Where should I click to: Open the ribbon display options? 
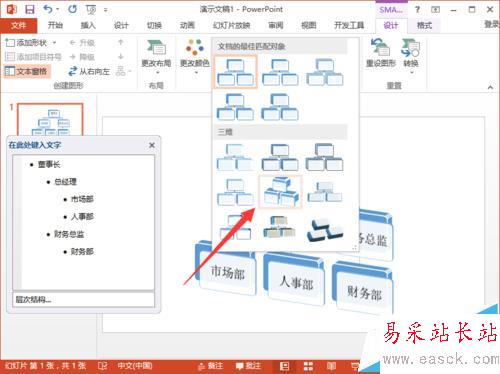pyautogui.click(x=435, y=10)
